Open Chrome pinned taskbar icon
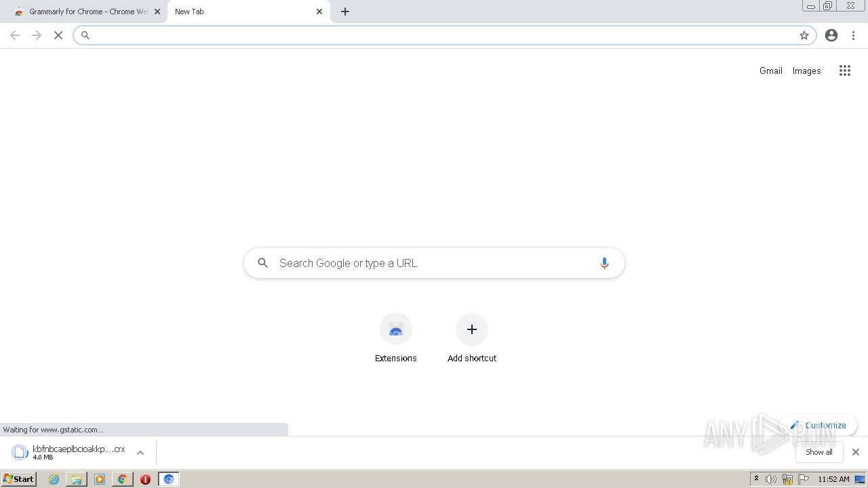The image size is (868, 488). click(122, 479)
